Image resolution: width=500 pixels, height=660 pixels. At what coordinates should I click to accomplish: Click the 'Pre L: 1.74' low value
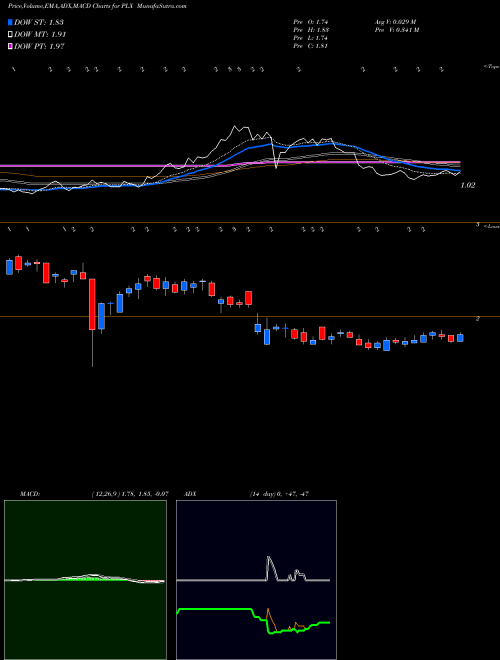coord(311,38)
